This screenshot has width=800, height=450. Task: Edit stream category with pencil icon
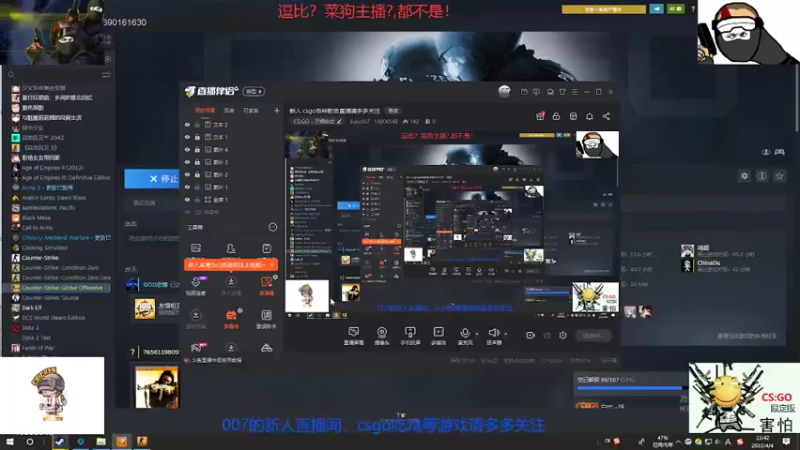tap(339, 121)
